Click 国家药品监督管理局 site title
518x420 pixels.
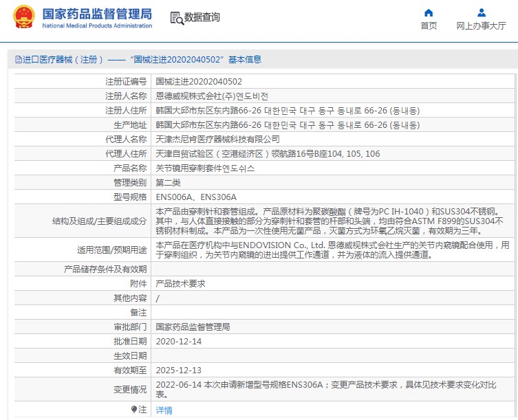point(97,14)
